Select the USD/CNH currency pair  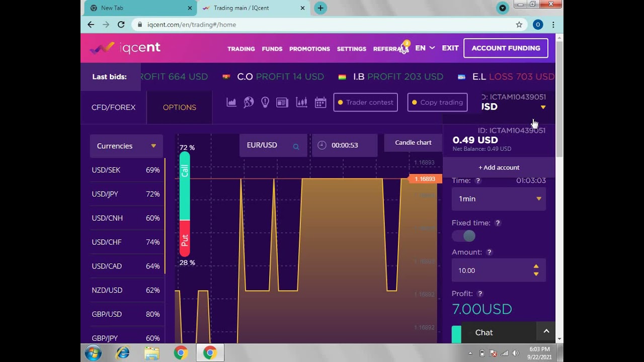(126, 218)
